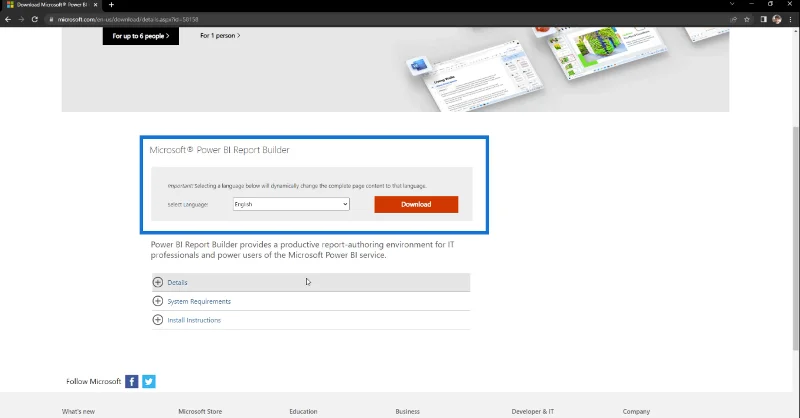The height and width of the screenshot is (418, 800).
Task: Open Microsoft's Facebook page icon
Action: tap(132, 381)
